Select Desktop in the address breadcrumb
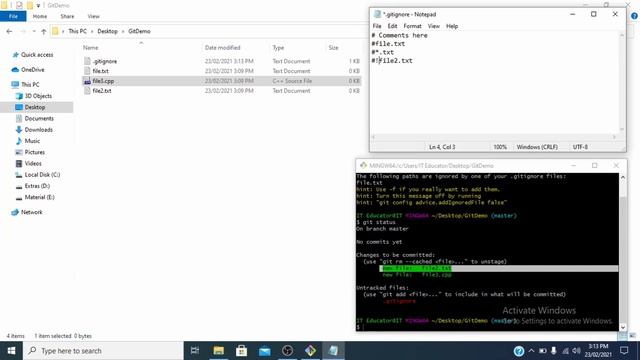The width and height of the screenshot is (640, 360). (107, 31)
